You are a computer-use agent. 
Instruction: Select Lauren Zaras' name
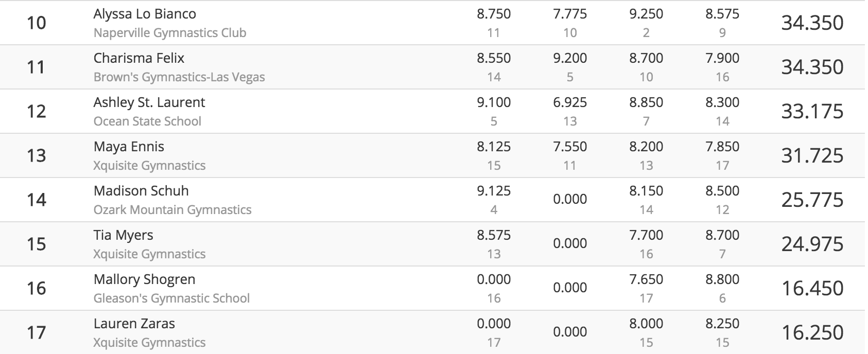[134, 324]
